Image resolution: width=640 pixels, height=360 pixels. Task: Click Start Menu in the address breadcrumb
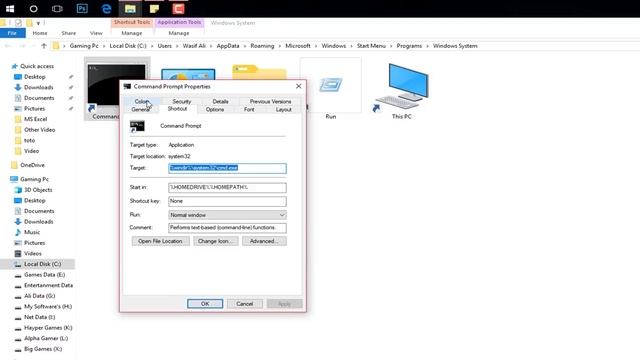371,46
